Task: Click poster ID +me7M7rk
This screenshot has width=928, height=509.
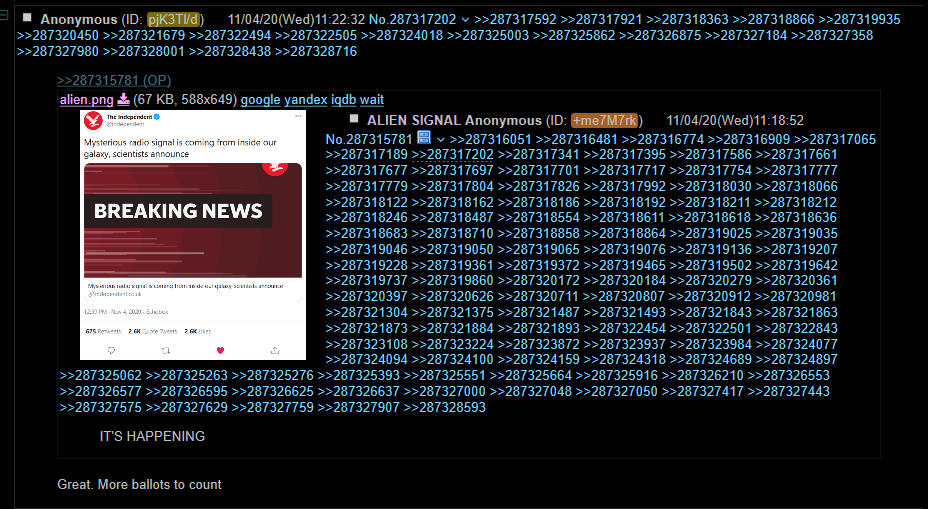Action: (604, 120)
